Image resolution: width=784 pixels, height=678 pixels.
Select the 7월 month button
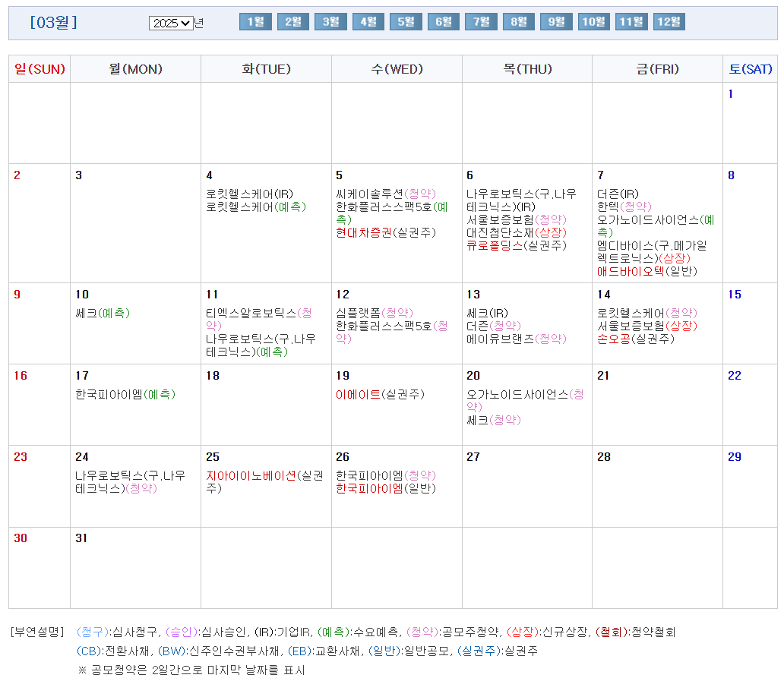[x=481, y=22]
